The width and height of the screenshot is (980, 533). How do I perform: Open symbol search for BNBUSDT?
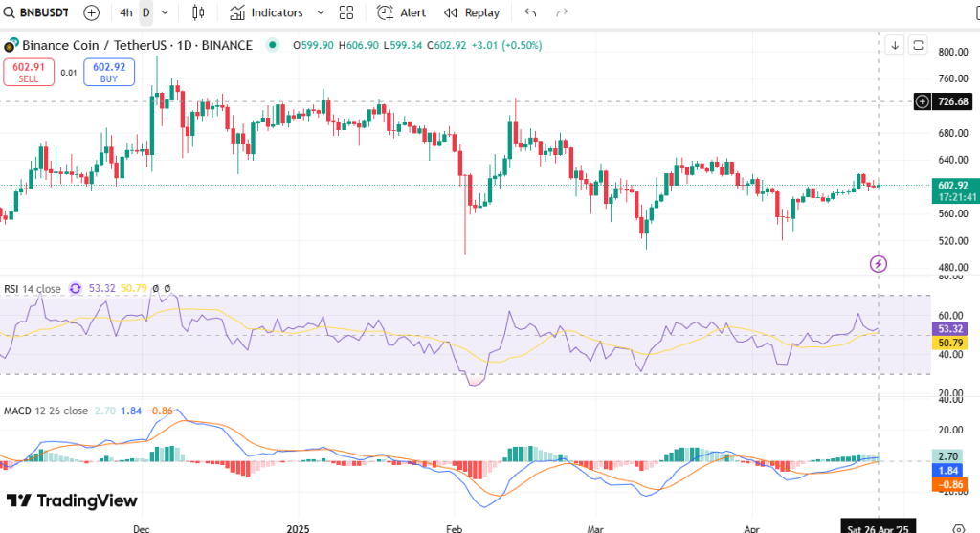click(36, 12)
